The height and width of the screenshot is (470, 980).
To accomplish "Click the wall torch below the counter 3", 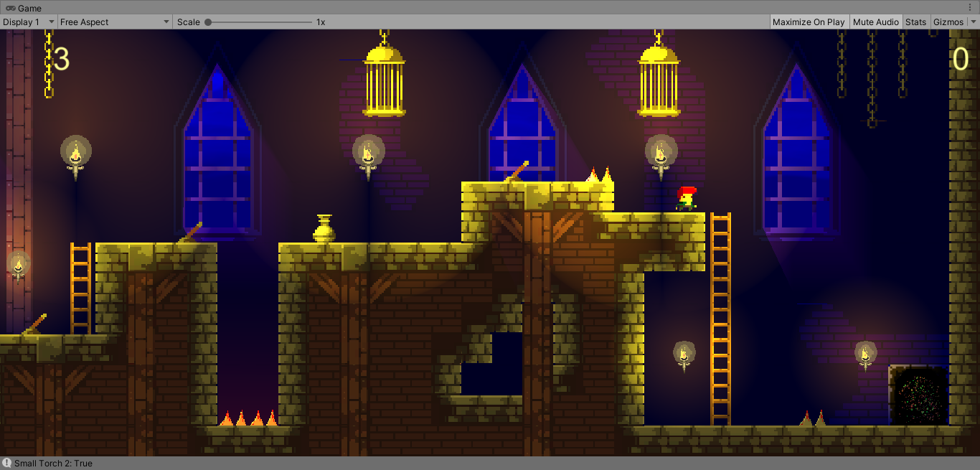I will click(x=75, y=154).
